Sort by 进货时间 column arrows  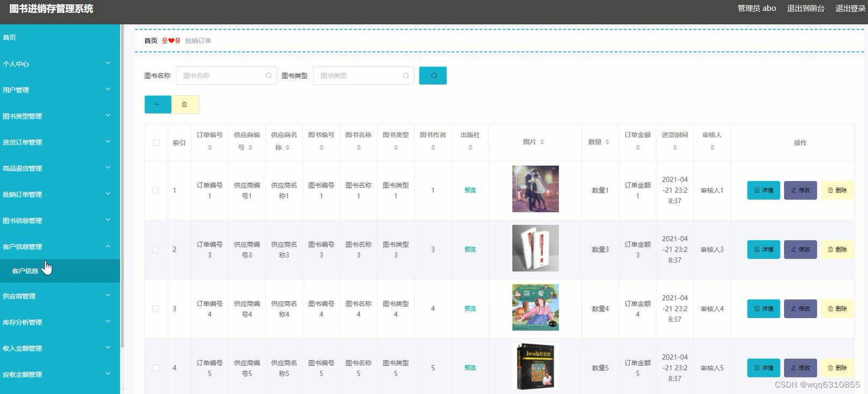point(675,147)
